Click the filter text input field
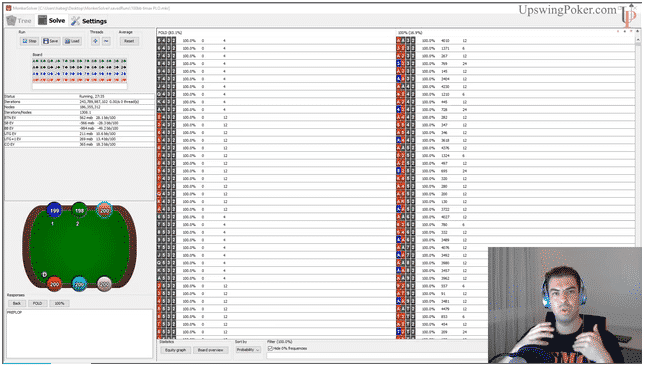The height and width of the screenshot is (367, 645). 376,356
